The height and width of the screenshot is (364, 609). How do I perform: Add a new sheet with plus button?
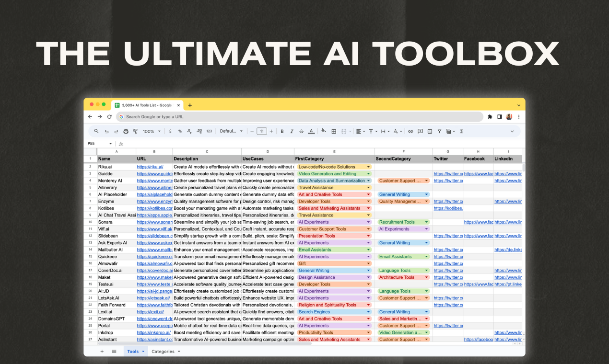[102, 351]
